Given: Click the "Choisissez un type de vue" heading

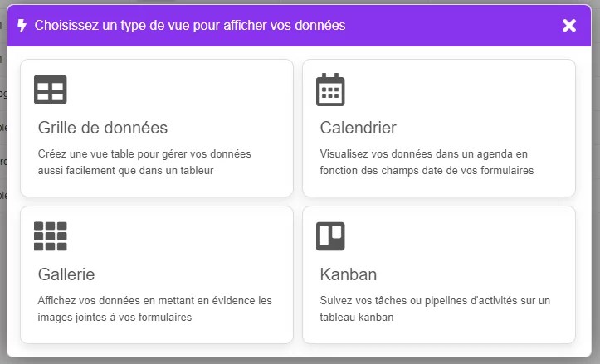Looking at the screenshot, I should pos(190,26).
